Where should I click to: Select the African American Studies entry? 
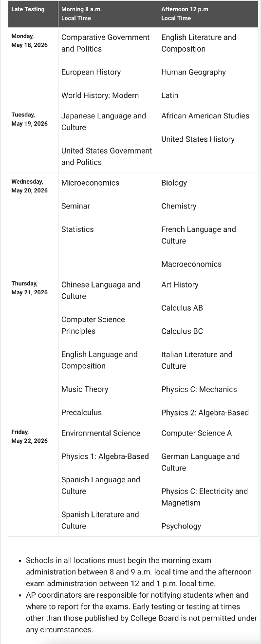click(x=205, y=116)
